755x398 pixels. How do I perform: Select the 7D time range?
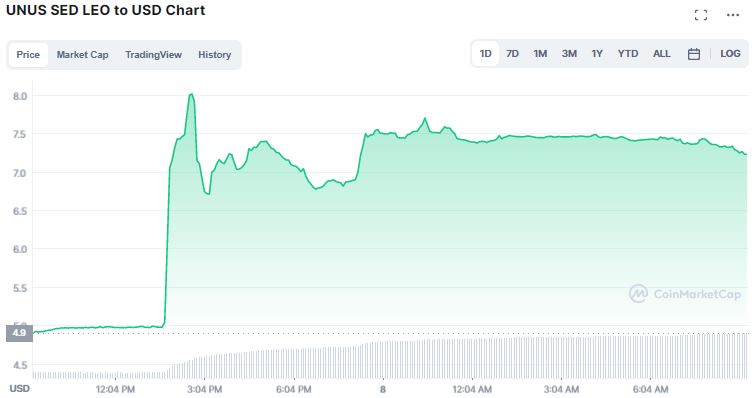coord(512,53)
